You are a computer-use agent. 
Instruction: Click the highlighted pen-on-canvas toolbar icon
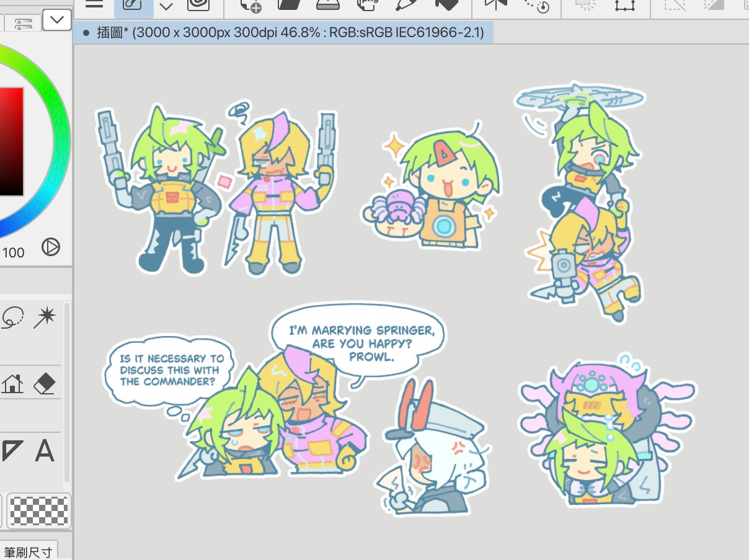coord(132,5)
